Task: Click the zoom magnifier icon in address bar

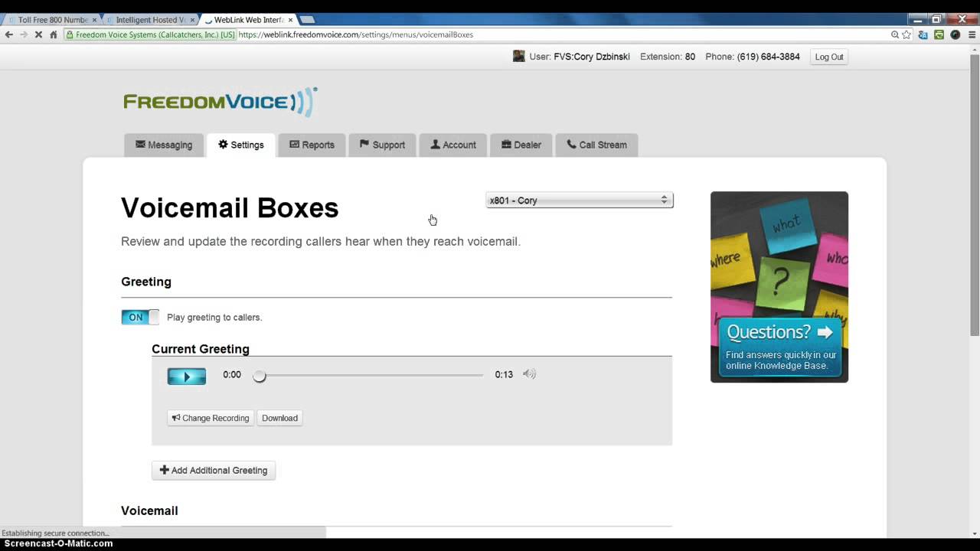Action: pos(895,34)
